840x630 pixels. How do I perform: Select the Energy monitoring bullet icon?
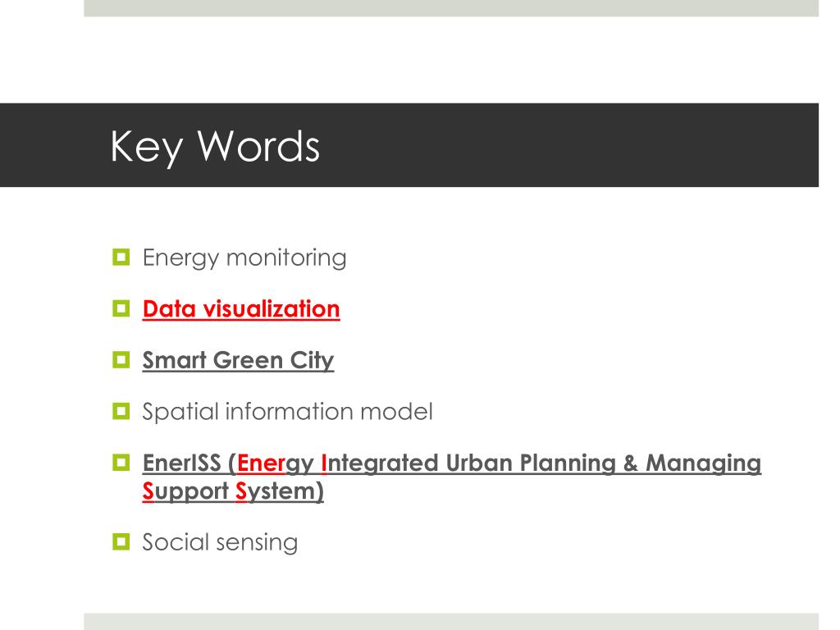(121, 257)
